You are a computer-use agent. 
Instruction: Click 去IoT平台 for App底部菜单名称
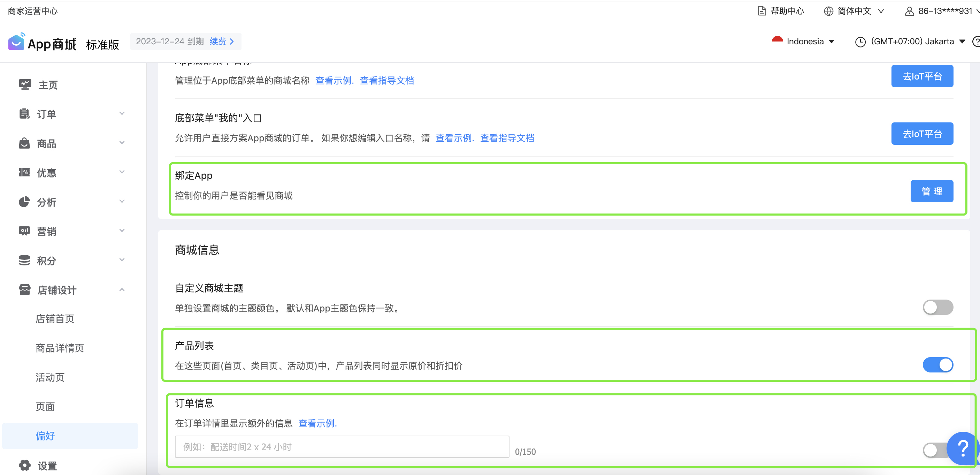click(x=922, y=76)
